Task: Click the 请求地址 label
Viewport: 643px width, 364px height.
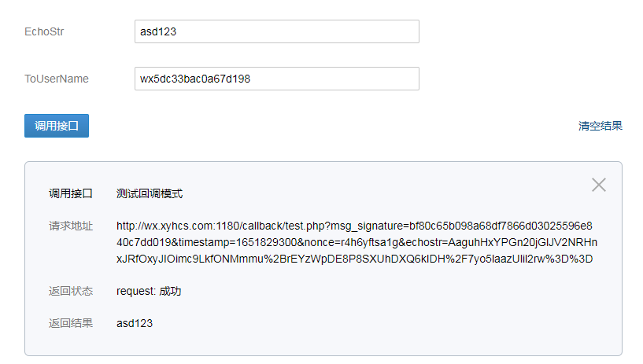Action: pos(71,226)
